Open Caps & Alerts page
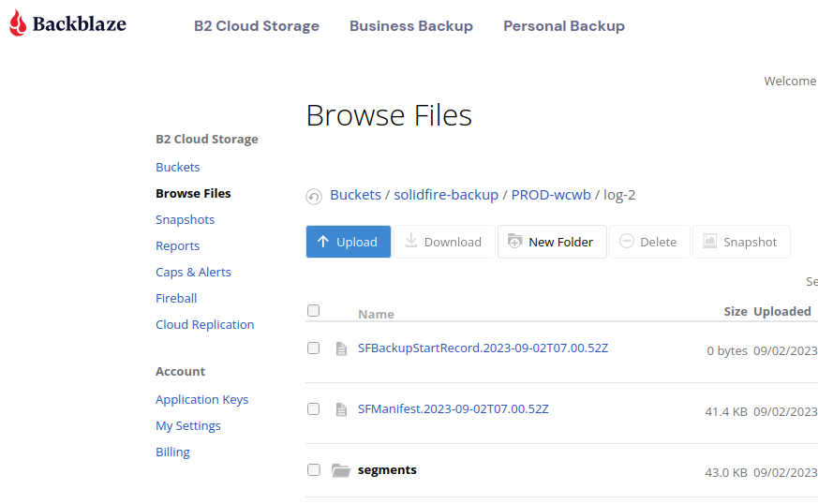This screenshot has width=818, height=504. click(193, 272)
